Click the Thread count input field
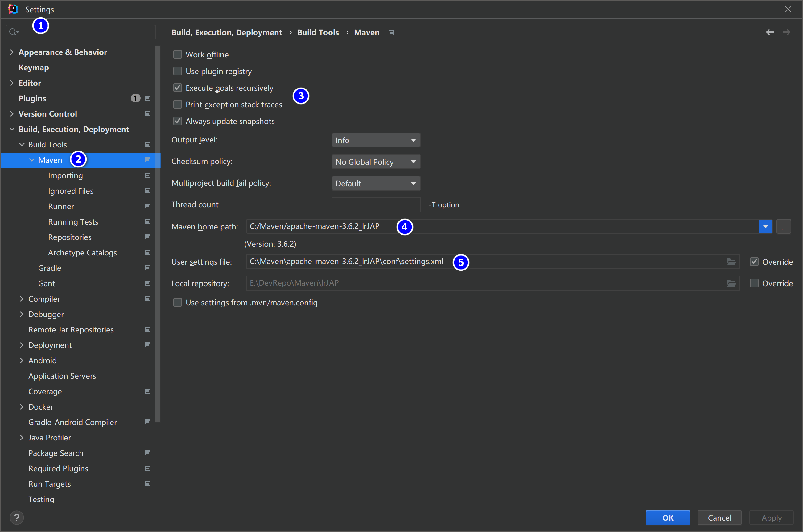803x532 pixels. pos(376,204)
